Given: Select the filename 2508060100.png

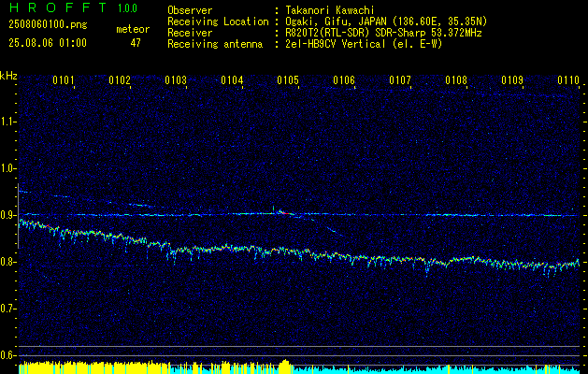Looking at the screenshot, I should click(48, 25).
